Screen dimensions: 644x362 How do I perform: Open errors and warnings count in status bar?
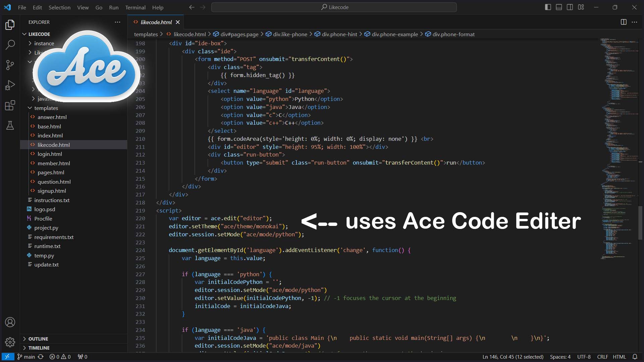pyautogui.click(x=60, y=357)
